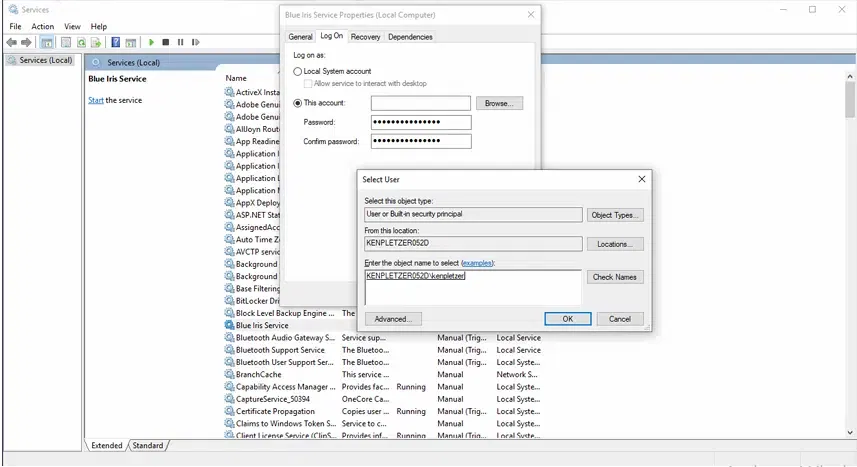Switch to the Recovery tab
The image size is (857, 467).
(365, 37)
